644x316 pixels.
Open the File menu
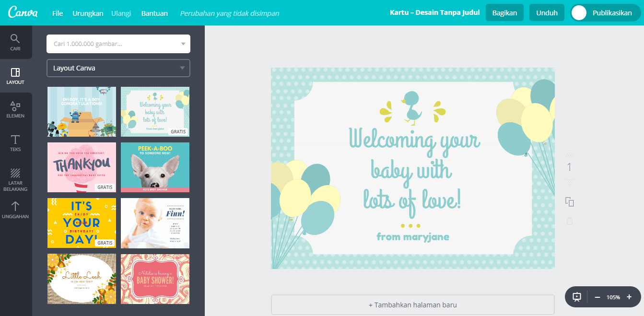[57, 13]
